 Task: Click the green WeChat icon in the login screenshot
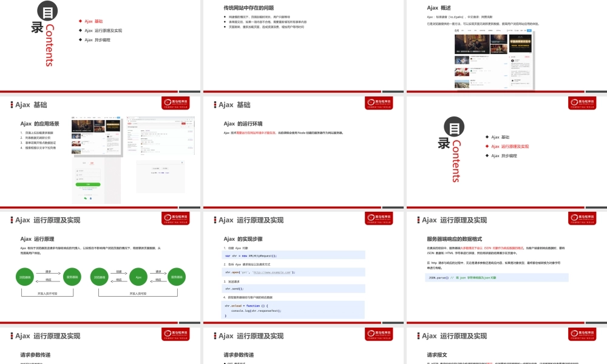(86, 198)
